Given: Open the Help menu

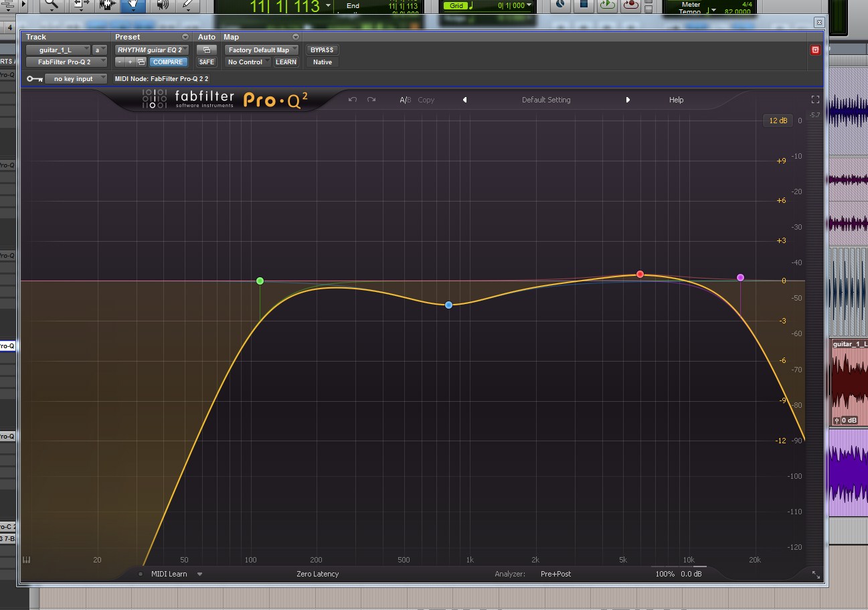Looking at the screenshot, I should point(676,100).
